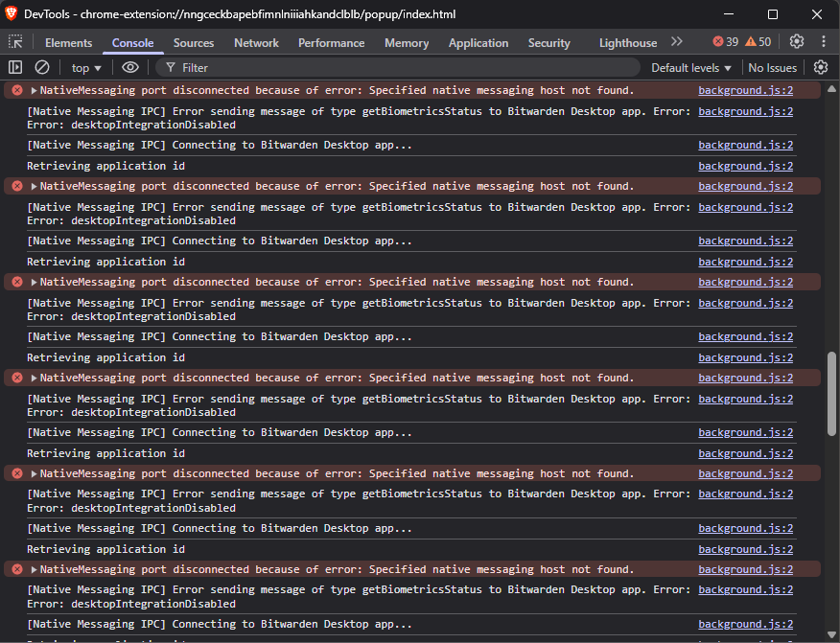840x643 pixels.
Task: Click the Brave logo in the title bar
Action: point(12,14)
